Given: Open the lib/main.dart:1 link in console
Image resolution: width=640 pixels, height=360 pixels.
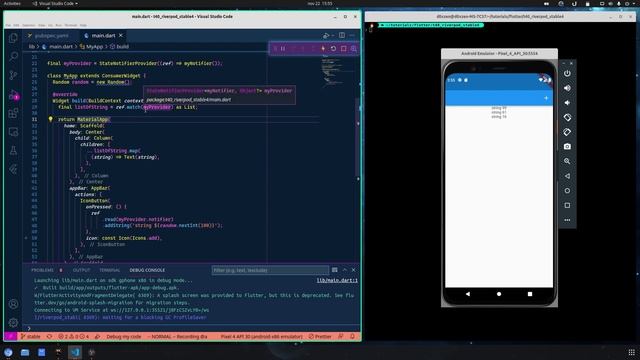Looking at the screenshot, I should (337, 280).
